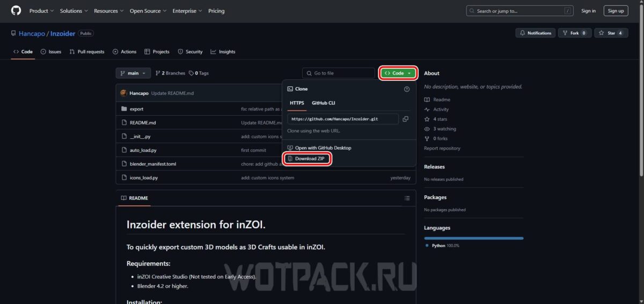
Task: Click the Sign up button
Action: tap(616, 11)
